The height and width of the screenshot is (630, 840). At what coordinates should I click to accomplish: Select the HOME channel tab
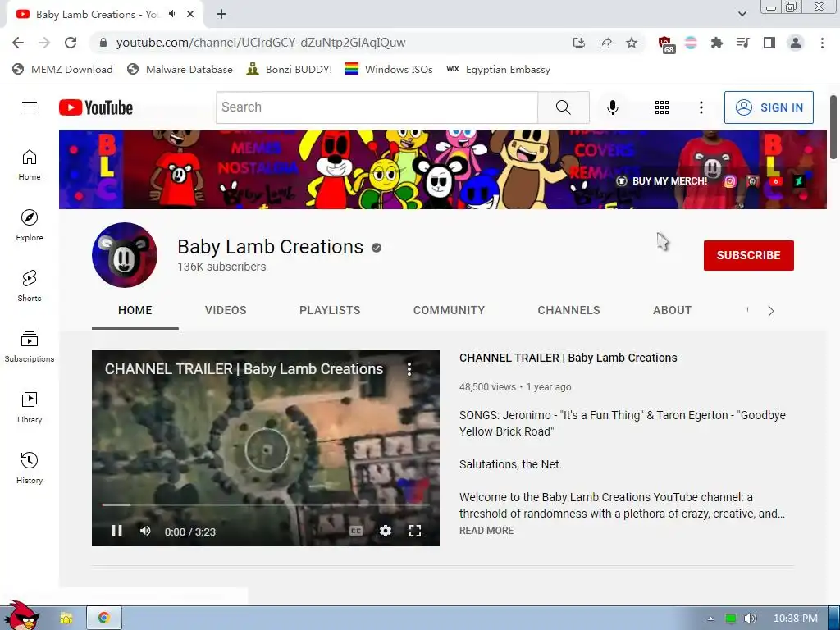pyautogui.click(x=135, y=310)
